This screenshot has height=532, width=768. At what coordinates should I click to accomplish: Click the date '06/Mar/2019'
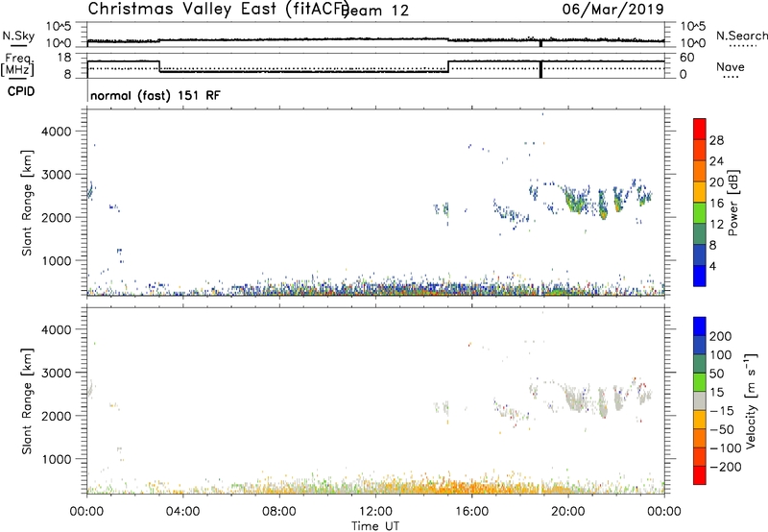(x=612, y=9)
